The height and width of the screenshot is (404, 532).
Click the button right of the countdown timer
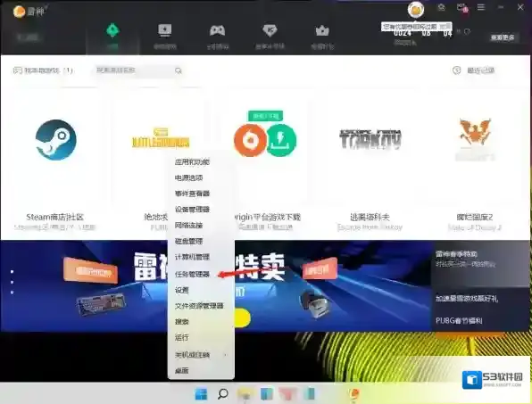(503, 37)
